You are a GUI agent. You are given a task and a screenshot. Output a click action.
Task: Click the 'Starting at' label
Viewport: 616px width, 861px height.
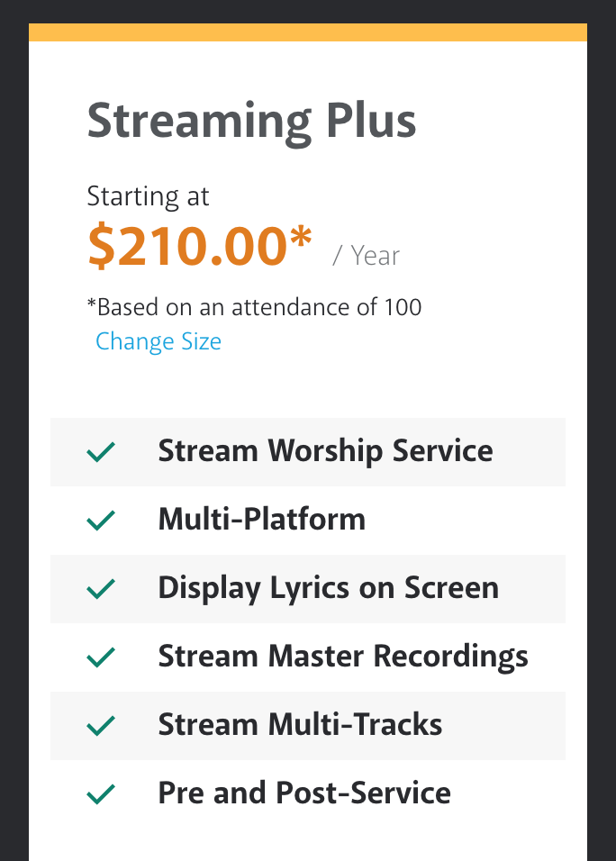(x=149, y=197)
